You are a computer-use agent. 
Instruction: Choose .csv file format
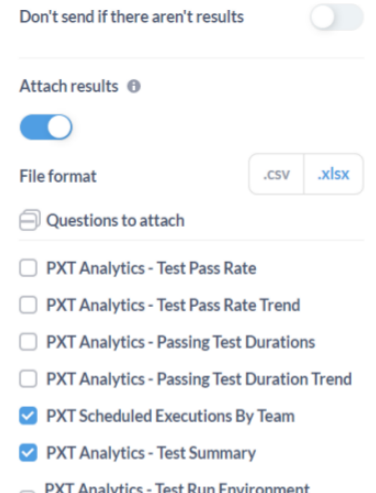coord(276,174)
